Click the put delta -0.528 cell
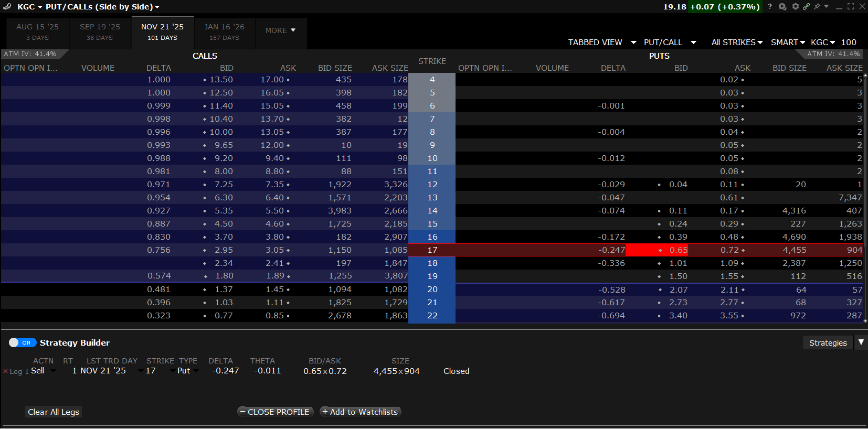Image resolution: width=868 pixels, height=429 pixels. [x=611, y=289]
